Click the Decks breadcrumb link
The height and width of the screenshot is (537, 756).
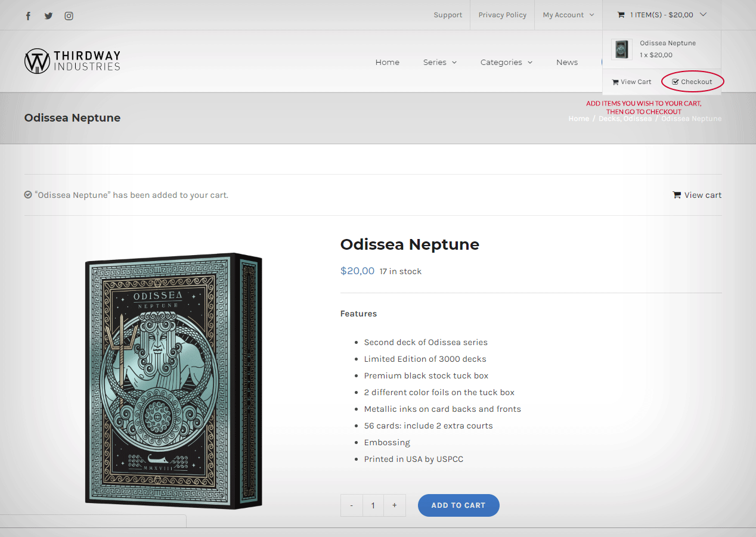coord(609,119)
